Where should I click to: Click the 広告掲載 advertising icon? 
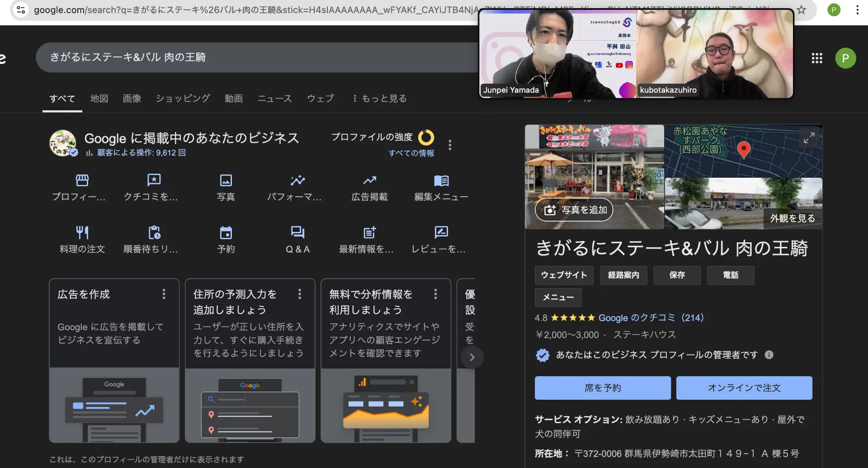(x=369, y=181)
